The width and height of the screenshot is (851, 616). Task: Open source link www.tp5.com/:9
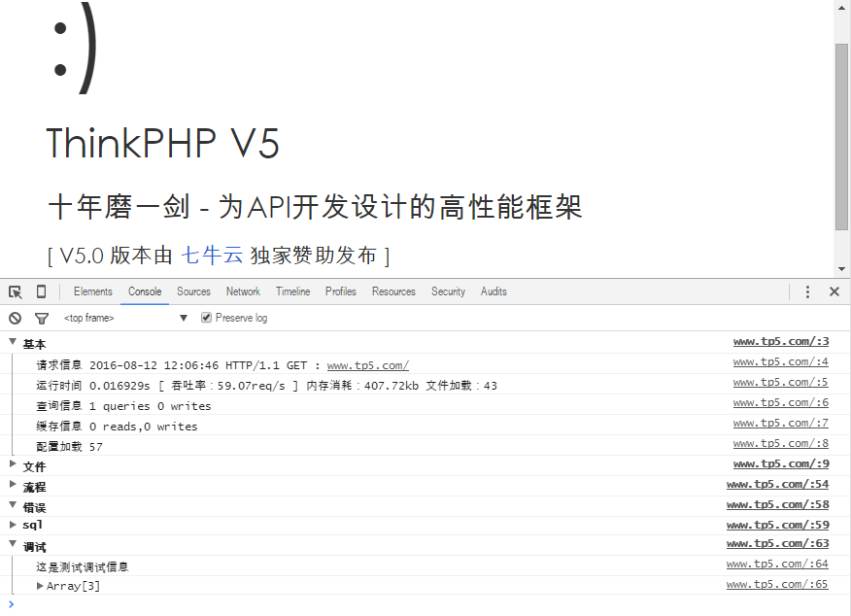point(781,463)
